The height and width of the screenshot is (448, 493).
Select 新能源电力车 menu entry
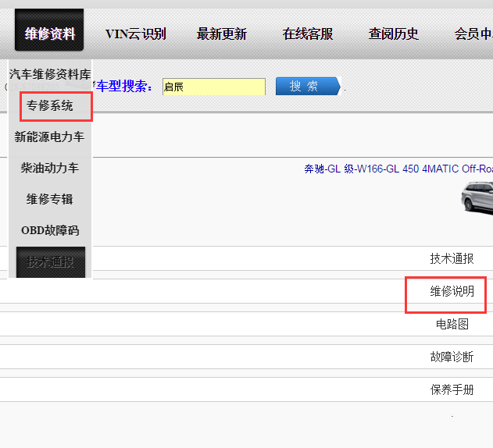click(50, 137)
